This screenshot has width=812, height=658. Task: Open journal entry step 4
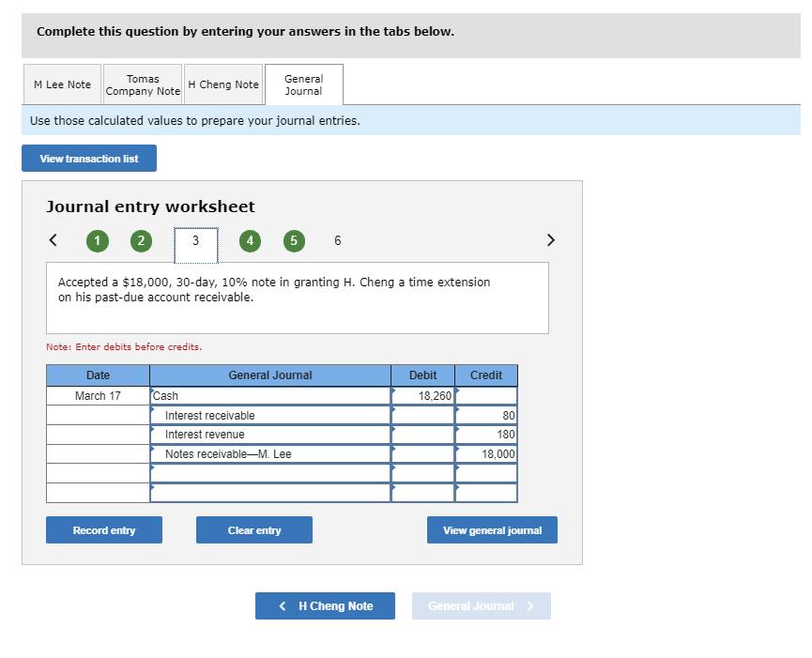[x=250, y=241]
